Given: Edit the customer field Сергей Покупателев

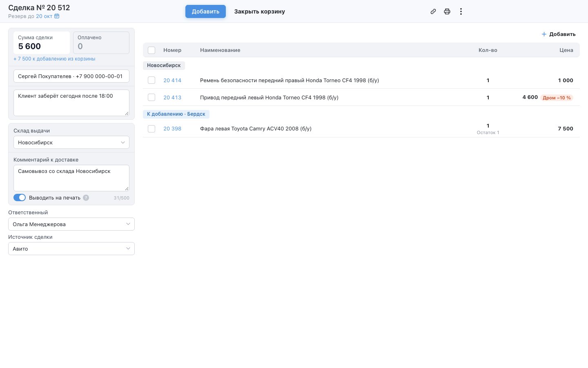Looking at the screenshot, I should [x=71, y=76].
